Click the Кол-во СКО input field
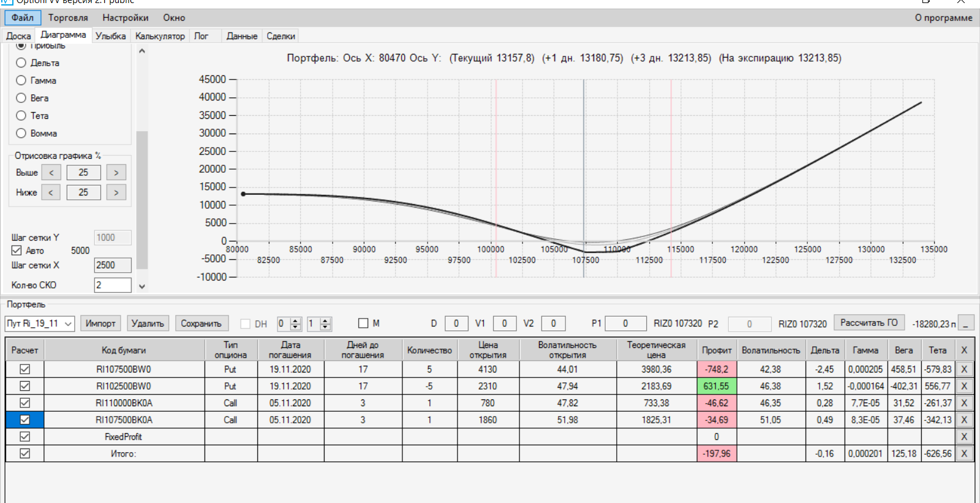Screen dimensions: 980x503 (x=113, y=285)
